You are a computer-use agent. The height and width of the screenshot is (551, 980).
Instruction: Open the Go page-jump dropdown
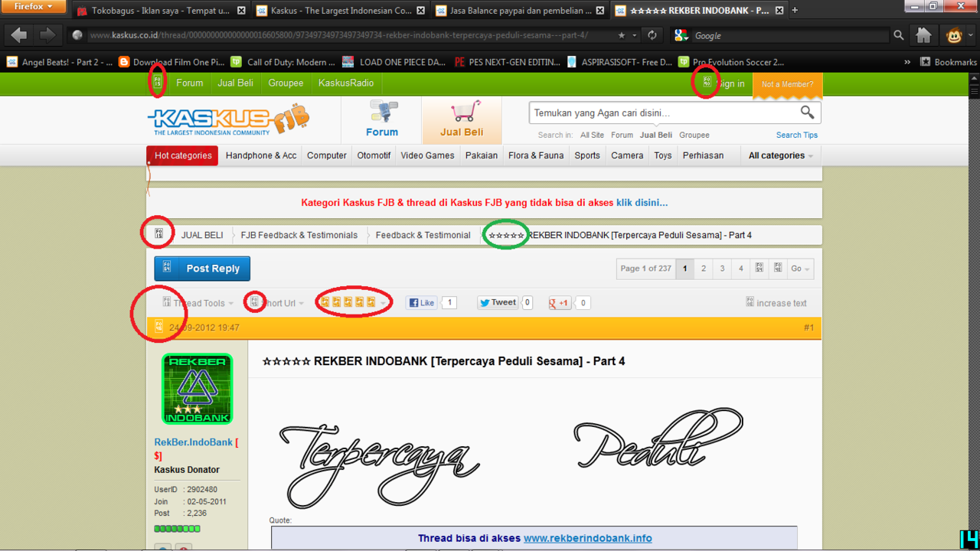tap(801, 269)
